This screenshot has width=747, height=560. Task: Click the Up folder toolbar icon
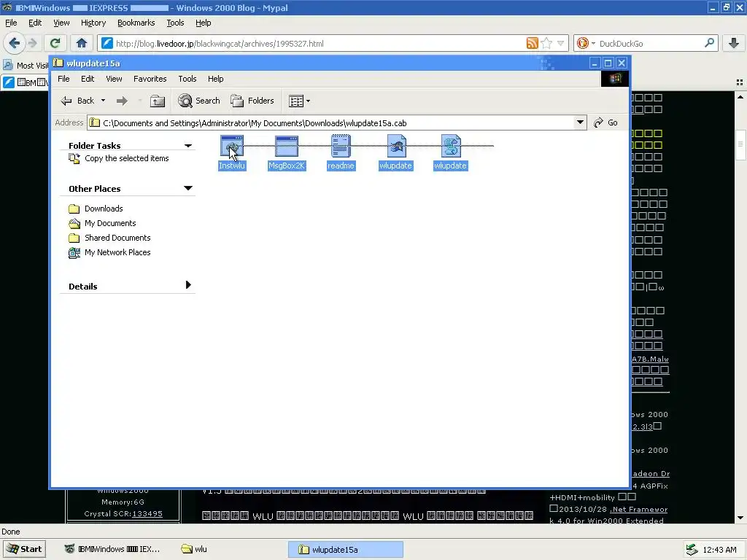click(158, 101)
